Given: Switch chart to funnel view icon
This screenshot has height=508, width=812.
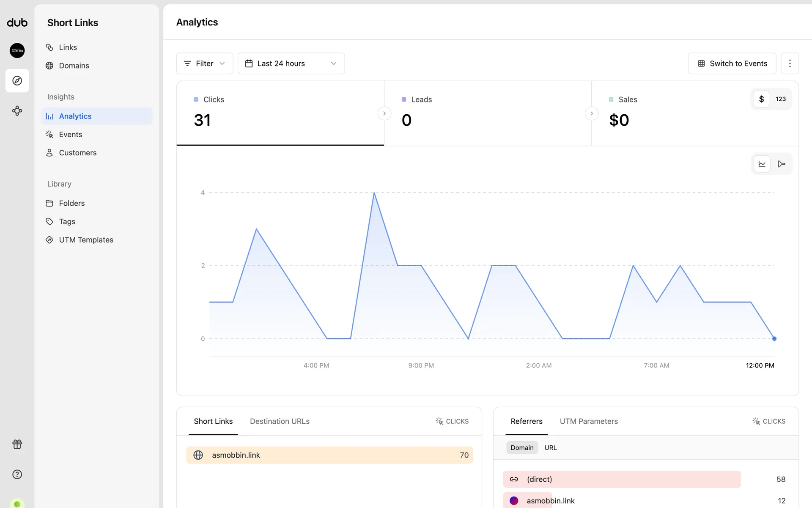Looking at the screenshot, I should (781, 164).
